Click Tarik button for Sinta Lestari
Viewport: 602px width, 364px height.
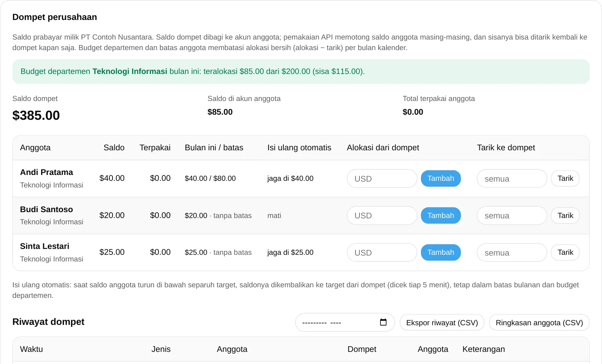click(x=565, y=252)
